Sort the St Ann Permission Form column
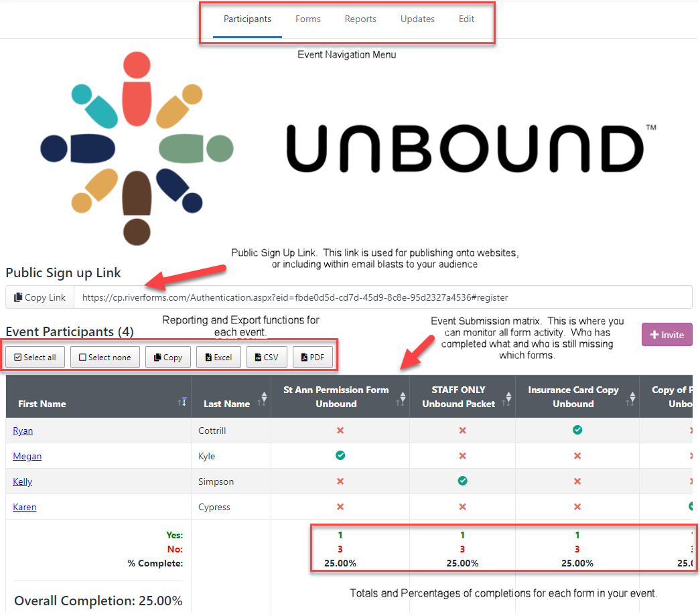This screenshot has width=700, height=616. [340, 397]
